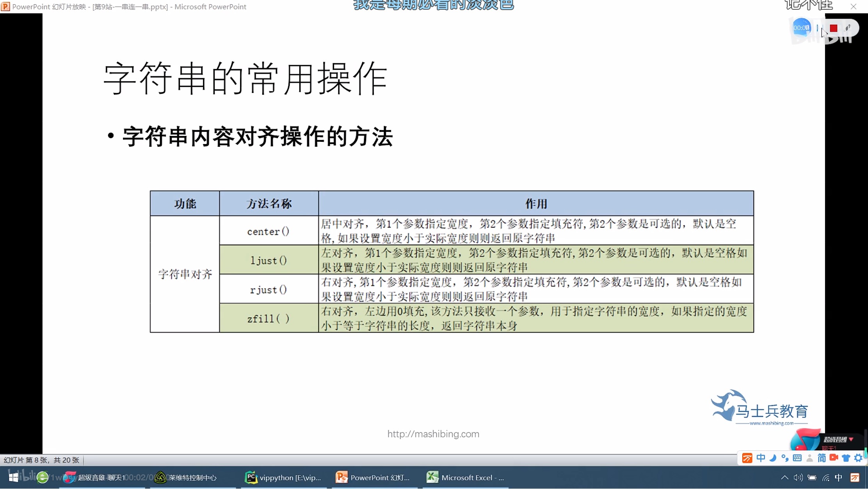Click the user account icon on IME bar
Viewport: 868px width, 489px height.
pyautogui.click(x=809, y=458)
